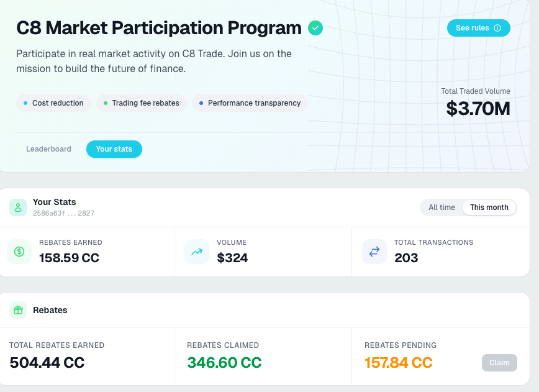This screenshot has width=539, height=392.
Task: Click the $3.70M Total Traded Volume figure
Action: click(x=478, y=109)
